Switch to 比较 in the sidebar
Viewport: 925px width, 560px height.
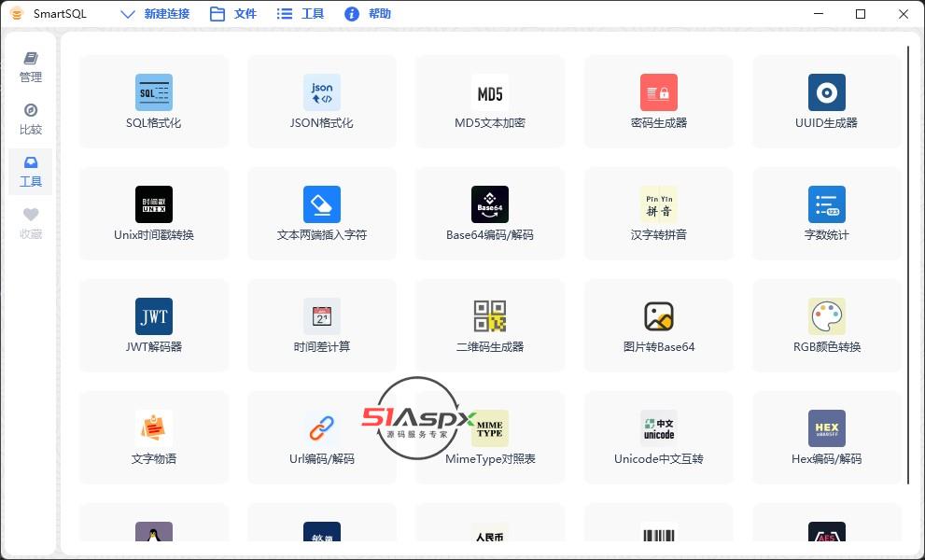click(31, 119)
